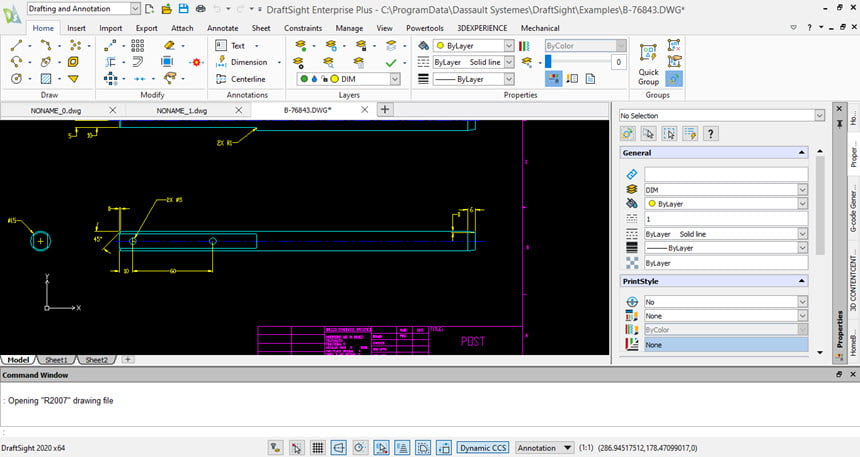Collapse the PrintStyle section
The height and width of the screenshot is (457, 860).
(802, 281)
